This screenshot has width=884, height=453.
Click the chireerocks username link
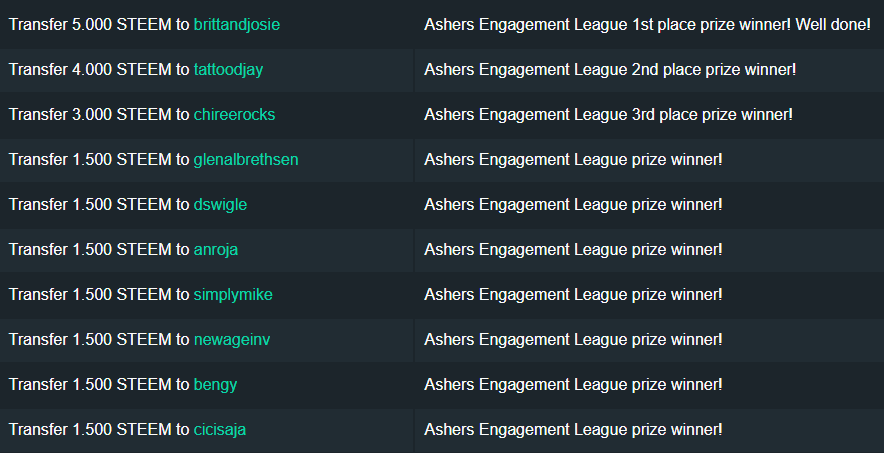pos(234,114)
